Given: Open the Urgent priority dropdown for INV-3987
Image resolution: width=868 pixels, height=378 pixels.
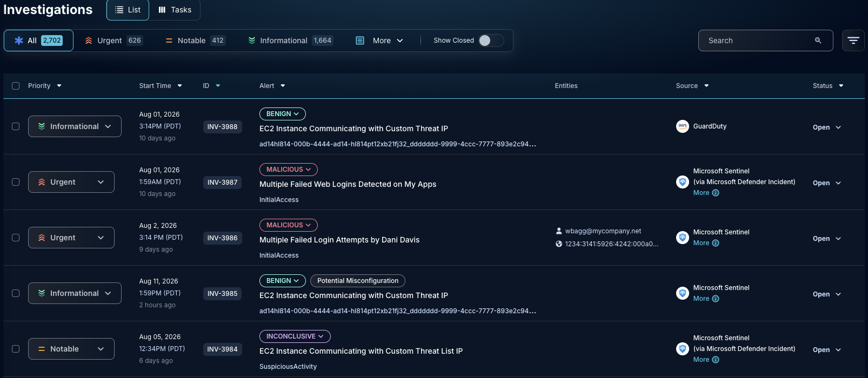Looking at the screenshot, I should tap(71, 182).
